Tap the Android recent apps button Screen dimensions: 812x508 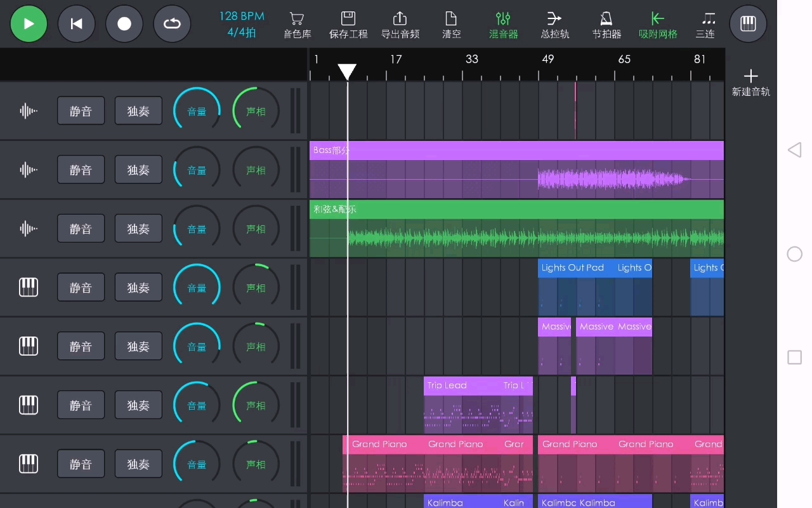tap(794, 358)
